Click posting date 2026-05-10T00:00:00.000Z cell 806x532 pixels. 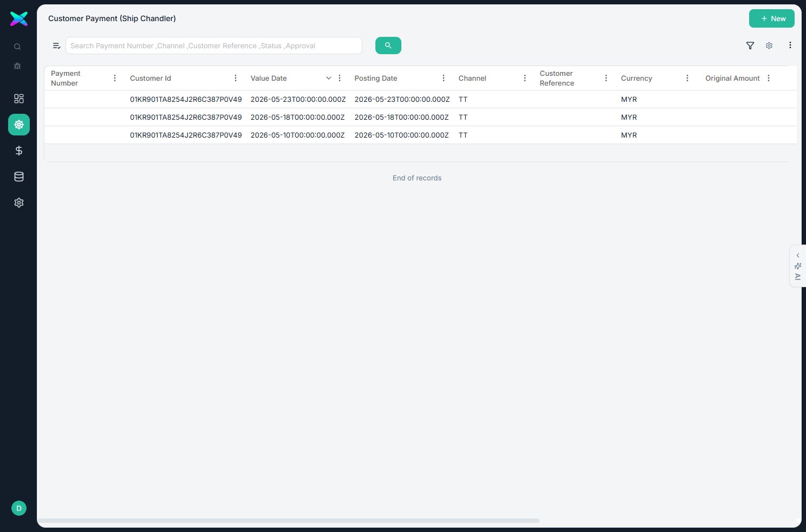(x=402, y=135)
